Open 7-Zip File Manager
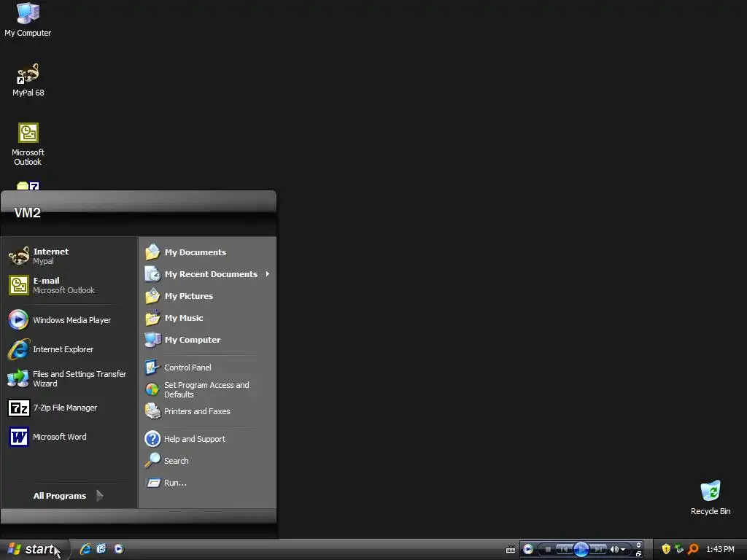The height and width of the screenshot is (560, 747). [69, 408]
